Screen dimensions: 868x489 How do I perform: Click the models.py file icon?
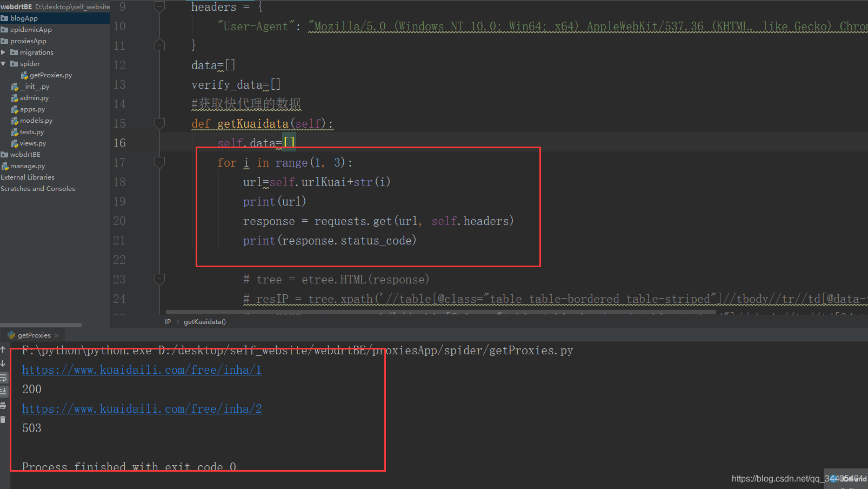(15, 121)
